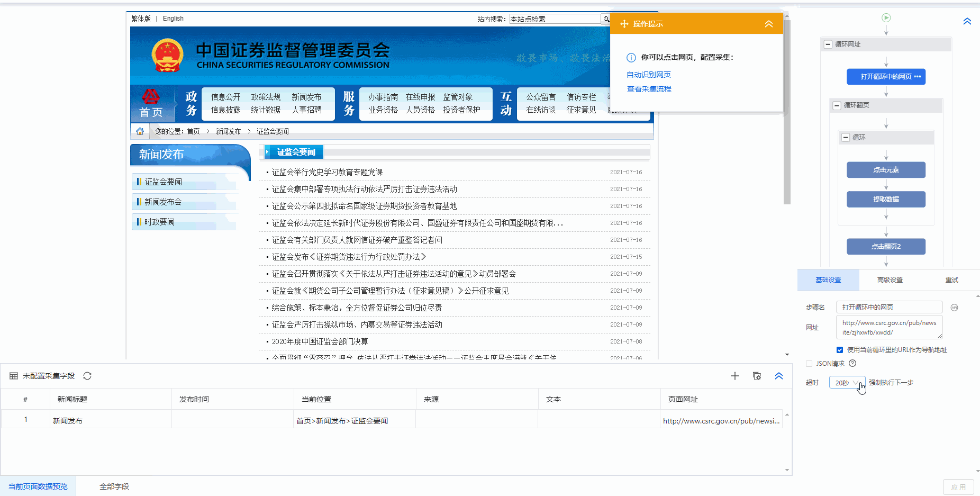980x496 pixels.
Task: Switch to 重试 tab
Action: pyautogui.click(x=951, y=280)
